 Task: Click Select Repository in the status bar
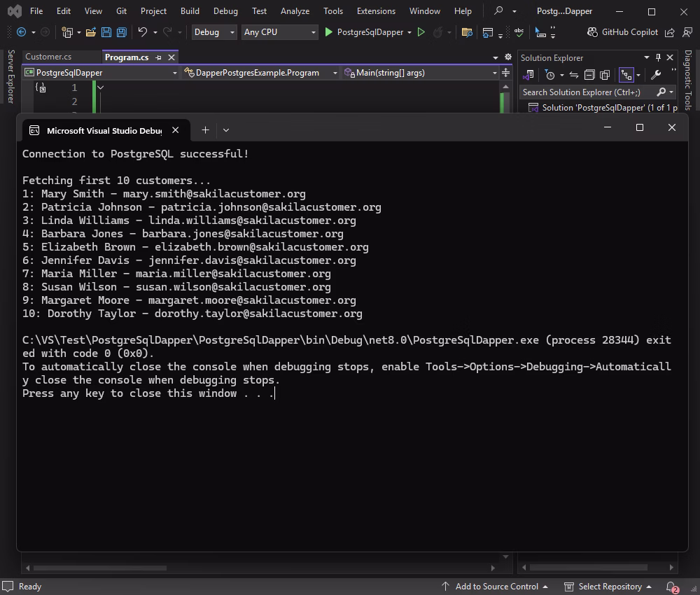click(611, 587)
